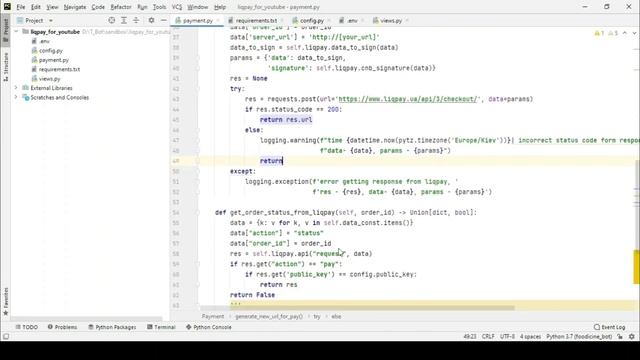Go to previous highlighted error arrow

[624, 33]
